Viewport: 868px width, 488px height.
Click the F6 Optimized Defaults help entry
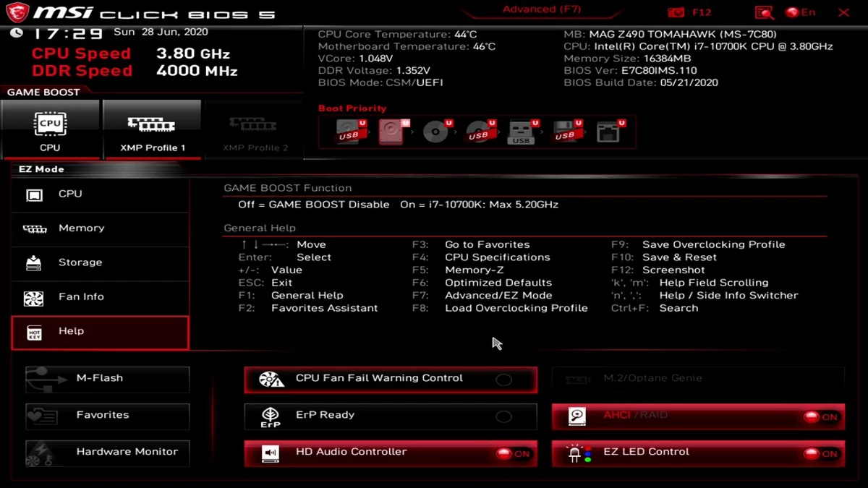482,283
